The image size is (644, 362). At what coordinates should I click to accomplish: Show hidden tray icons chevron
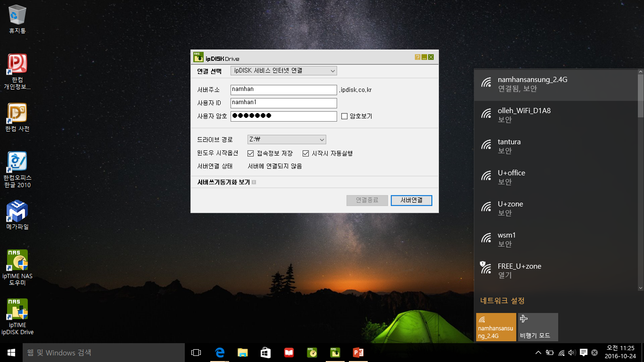coord(538,353)
